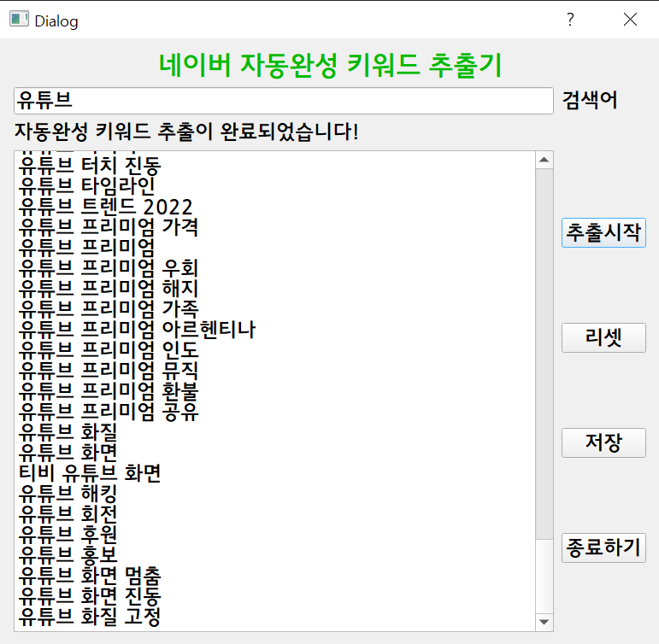The image size is (659, 644).
Task: Select list item 유튜브 프리미엄 가격
Action: pyautogui.click(x=109, y=227)
